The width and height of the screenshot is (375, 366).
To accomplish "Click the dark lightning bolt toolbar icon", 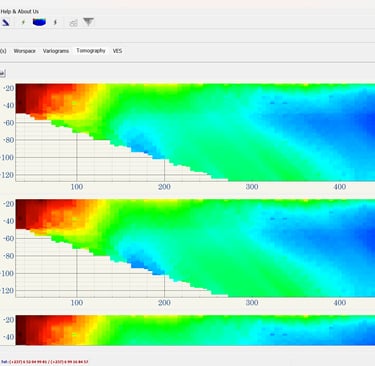I will coord(55,22).
